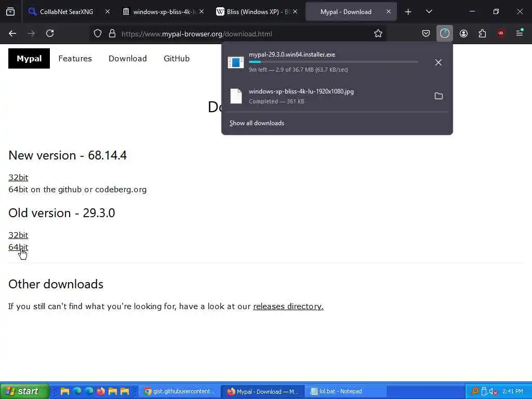Image resolution: width=532 pixels, height=399 pixels.
Task: Click the magnifier system tray icon
Action: coord(475,391)
